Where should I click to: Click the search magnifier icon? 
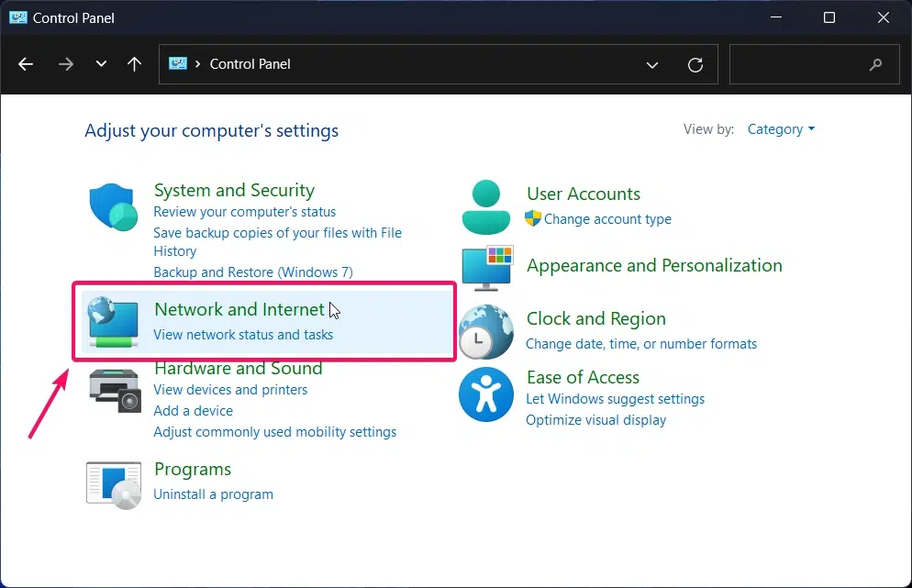click(875, 64)
